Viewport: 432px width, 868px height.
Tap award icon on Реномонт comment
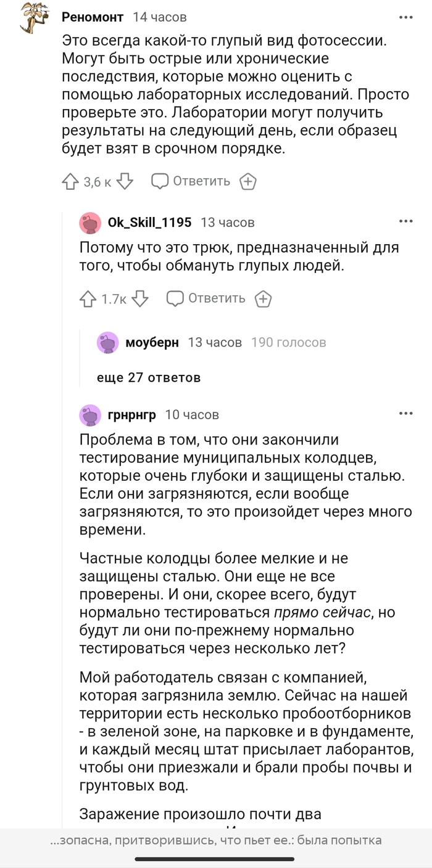pos(248,181)
